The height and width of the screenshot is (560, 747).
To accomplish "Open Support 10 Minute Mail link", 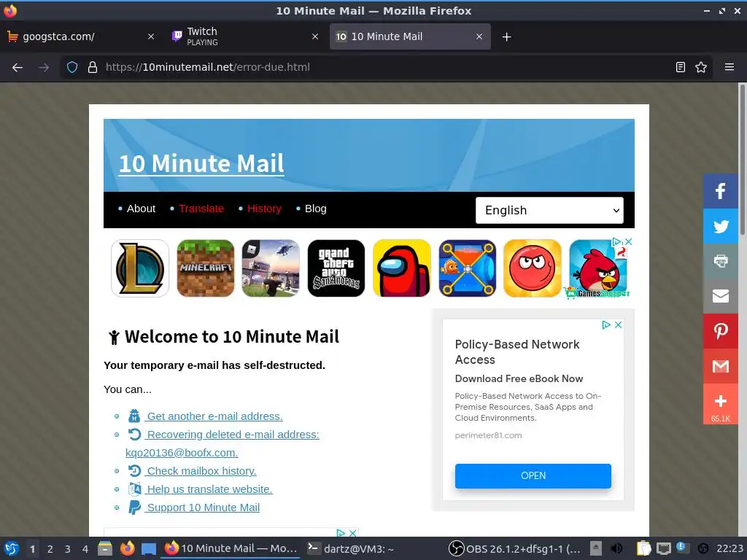I will (x=203, y=507).
